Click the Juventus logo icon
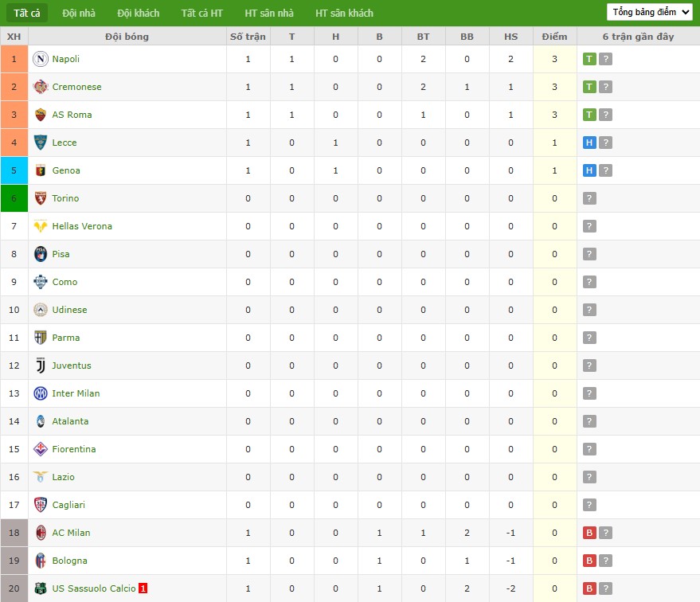700x602 pixels. [x=41, y=365]
